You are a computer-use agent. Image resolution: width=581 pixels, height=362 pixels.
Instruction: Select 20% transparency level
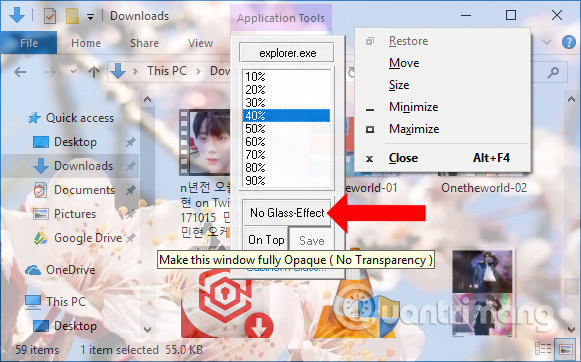coord(286,90)
